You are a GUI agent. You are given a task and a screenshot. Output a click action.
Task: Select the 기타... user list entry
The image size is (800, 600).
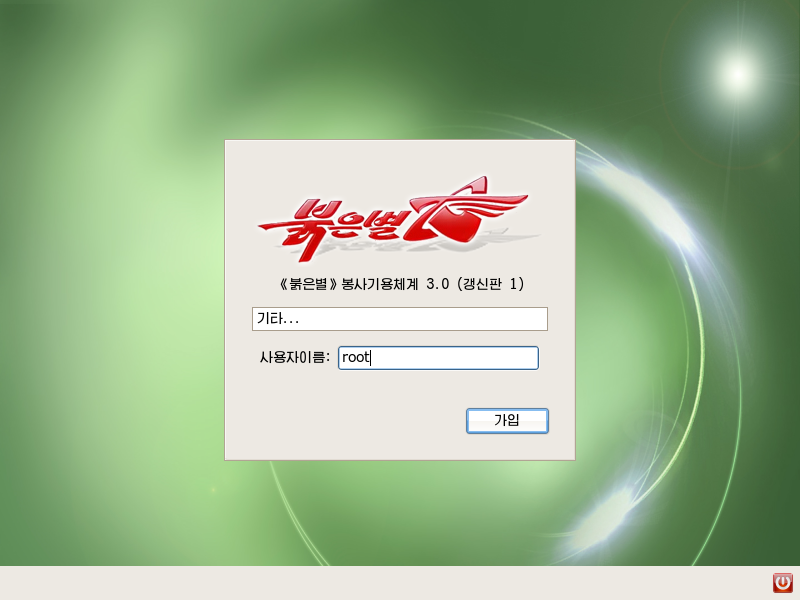point(399,319)
